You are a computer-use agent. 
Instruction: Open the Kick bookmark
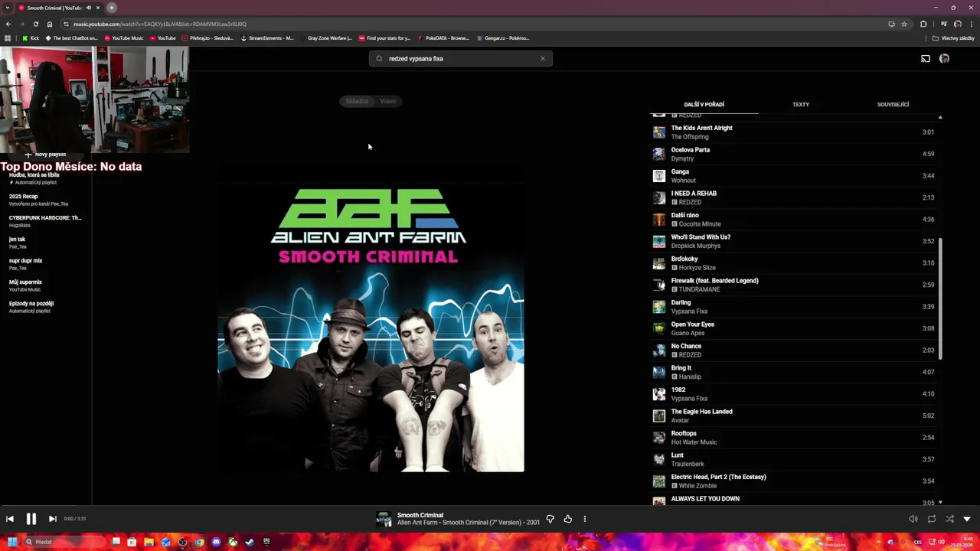[x=31, y=38]
